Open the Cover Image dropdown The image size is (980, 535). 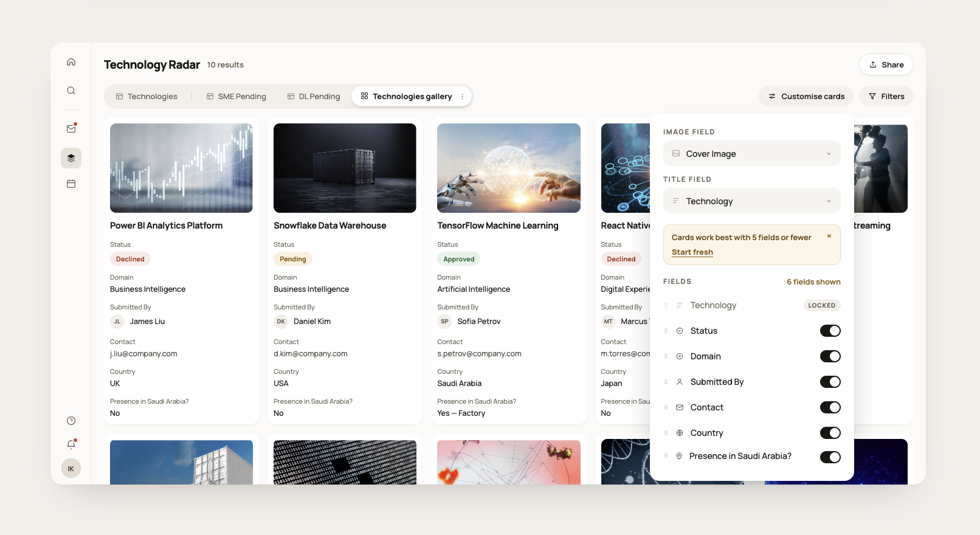point(752,154)
